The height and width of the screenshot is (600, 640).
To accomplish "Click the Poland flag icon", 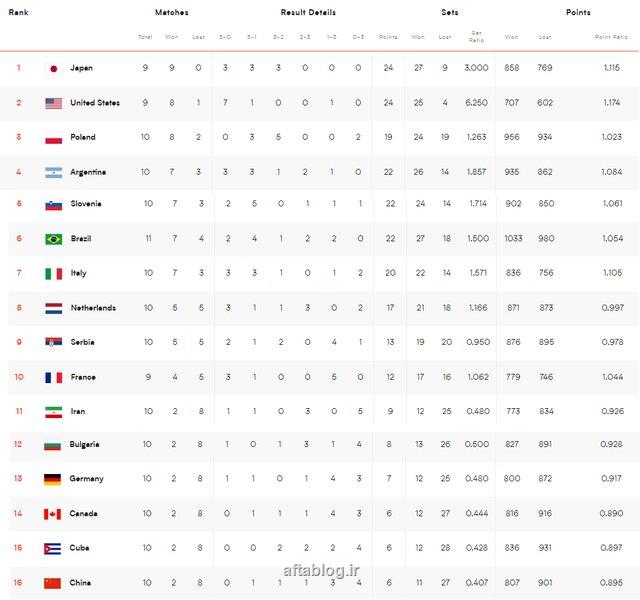I will [54, 137].
